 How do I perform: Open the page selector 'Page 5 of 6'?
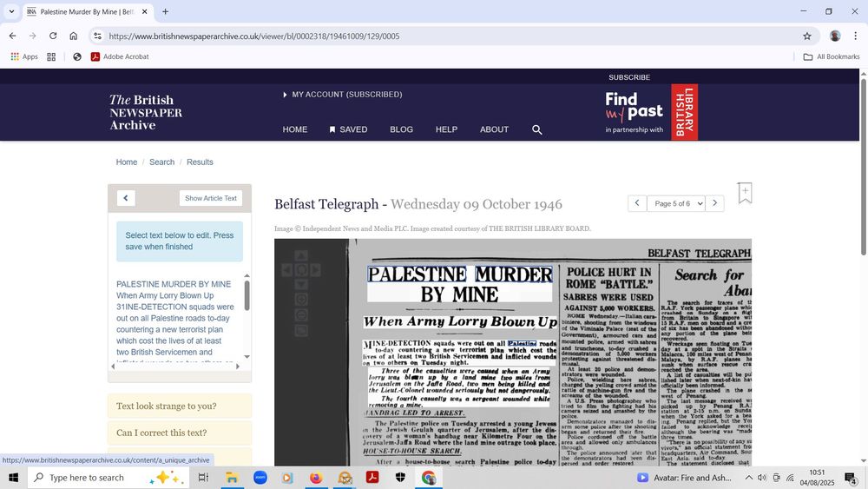click(676, 203)
